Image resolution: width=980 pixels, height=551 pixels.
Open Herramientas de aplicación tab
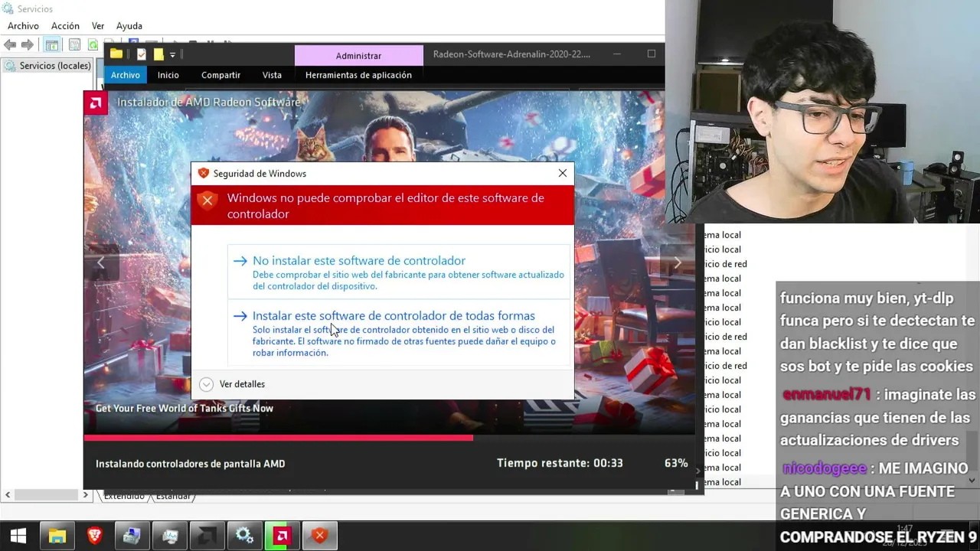coord(358,75)
